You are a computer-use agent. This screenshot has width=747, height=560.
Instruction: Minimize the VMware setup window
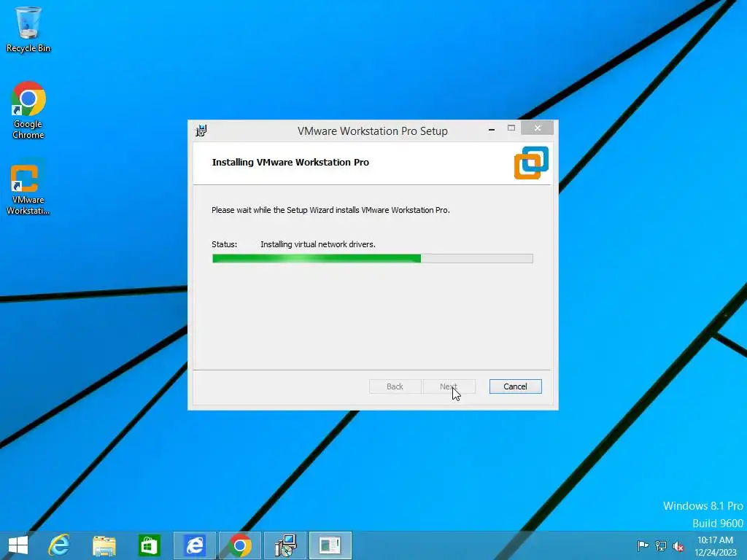click(x=492, y=128)
